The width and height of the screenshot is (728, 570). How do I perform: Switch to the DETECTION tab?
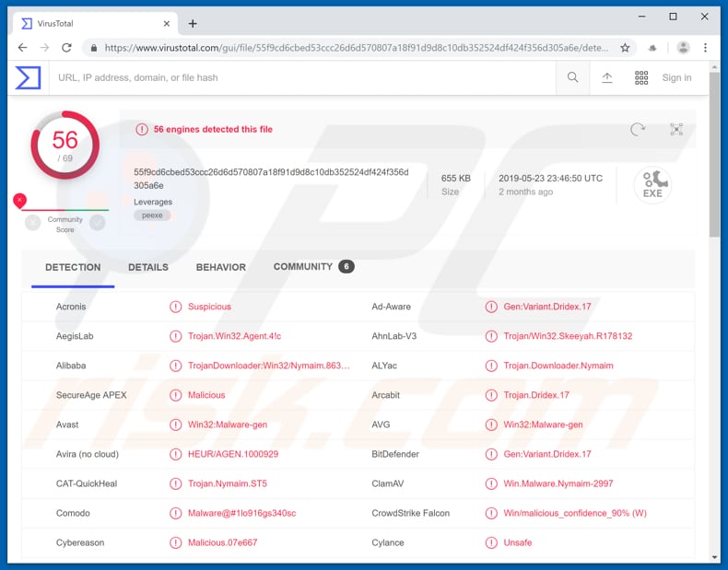tap(73, 268)
